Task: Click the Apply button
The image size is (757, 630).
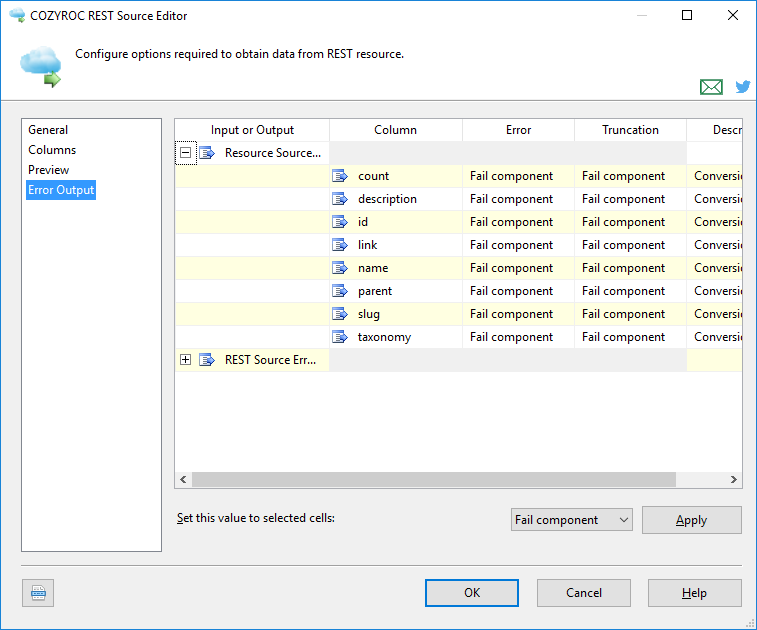Action: click(x=691, y=520)
